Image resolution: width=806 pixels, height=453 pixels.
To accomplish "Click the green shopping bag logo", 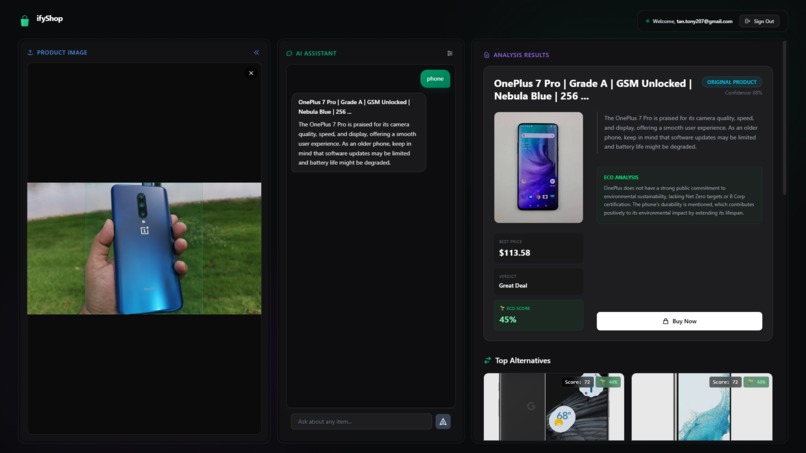I will point(25,21).
